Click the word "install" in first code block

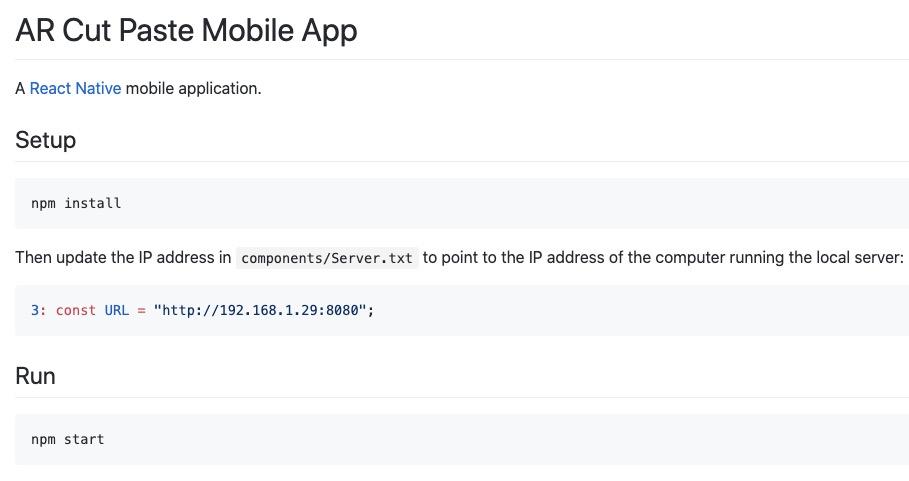(x=93, y=203)
